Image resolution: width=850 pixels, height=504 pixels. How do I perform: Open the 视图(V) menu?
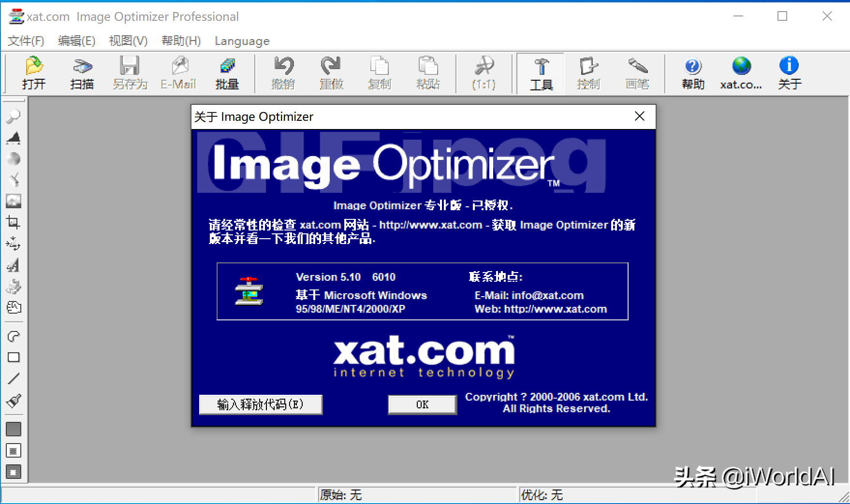pyautogui.click(x=128, y=41)
